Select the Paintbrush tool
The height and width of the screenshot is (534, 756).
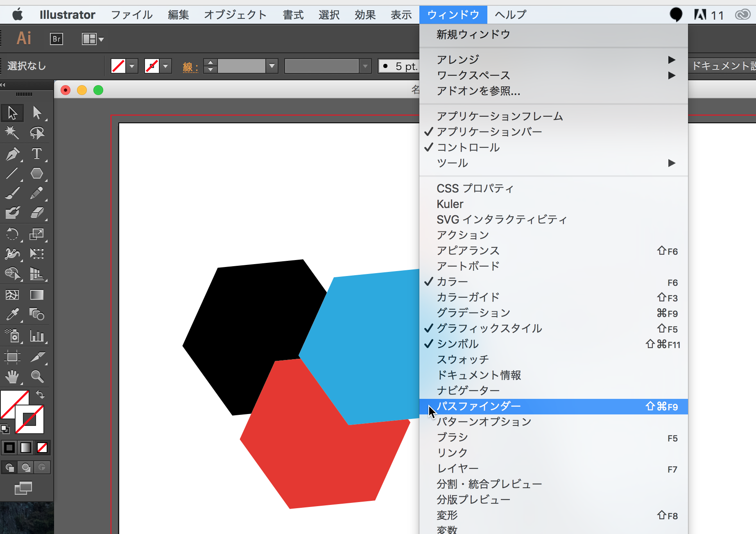coord(12,193)
